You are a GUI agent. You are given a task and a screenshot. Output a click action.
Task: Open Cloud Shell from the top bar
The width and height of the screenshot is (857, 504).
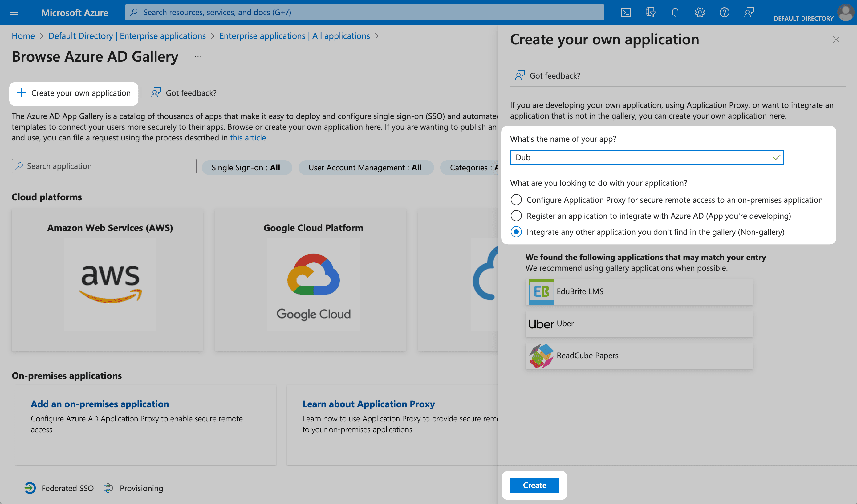click(x=626, y=12)
